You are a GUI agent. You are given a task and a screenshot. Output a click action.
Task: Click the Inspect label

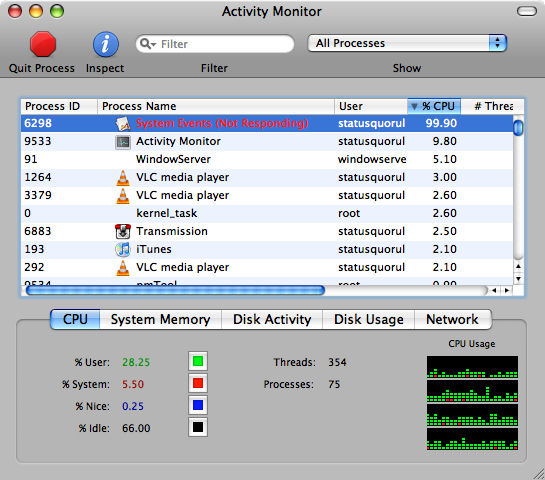[105, 68]
